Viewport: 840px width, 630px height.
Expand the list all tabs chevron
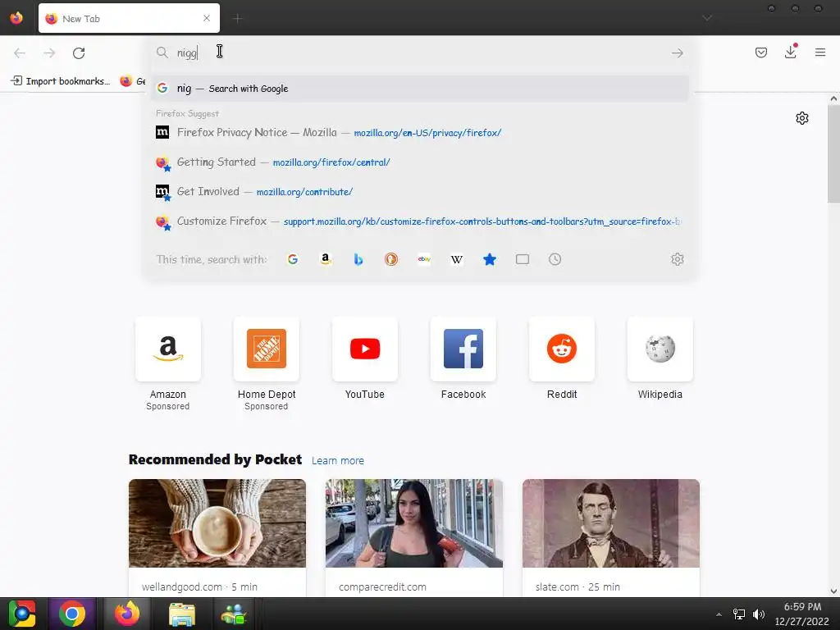[707, 18]
